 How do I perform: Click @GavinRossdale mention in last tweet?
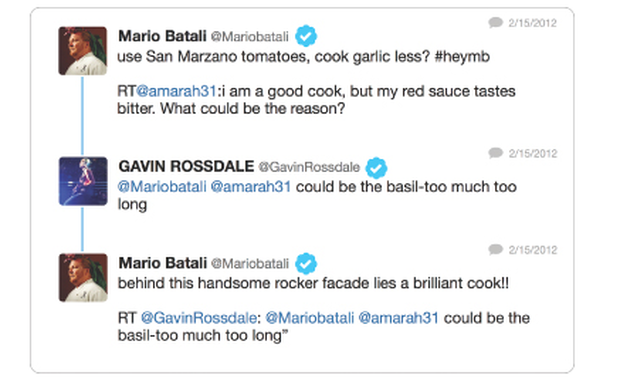199,318
